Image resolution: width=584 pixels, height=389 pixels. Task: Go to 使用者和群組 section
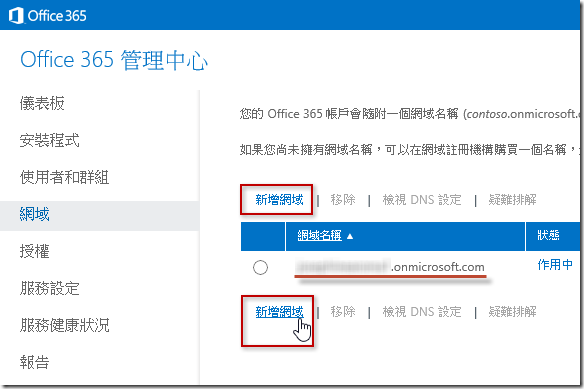pos(64,177)
